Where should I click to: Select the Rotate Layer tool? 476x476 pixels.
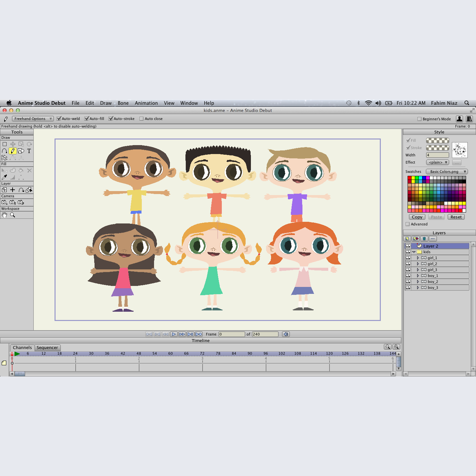tap(21, 190)
